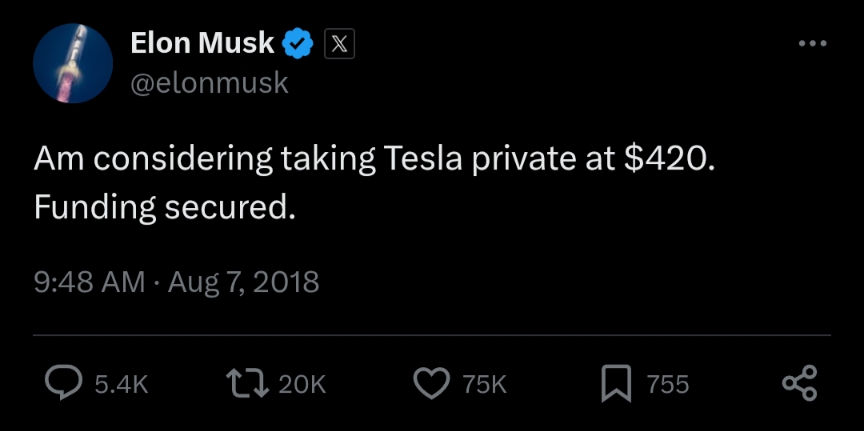Open the three-dot more options menu
The image size is (864, 431).
[x=812, y=45]
